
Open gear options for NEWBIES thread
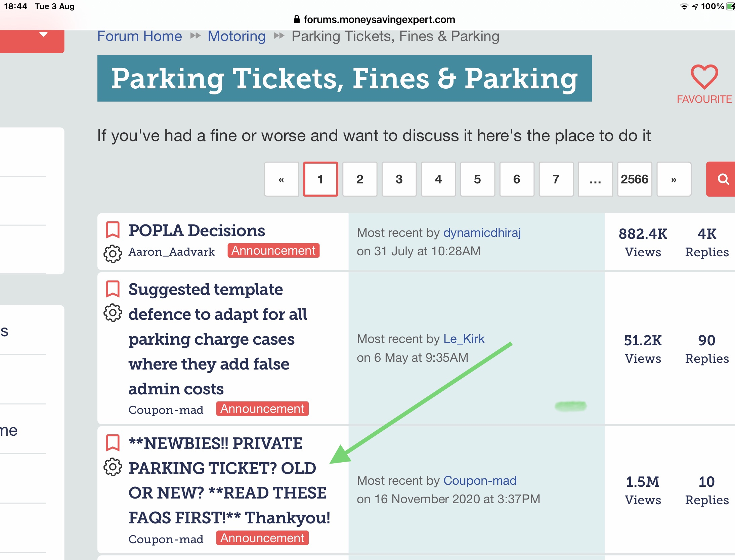pyautogui.click(x=113, y=467)
